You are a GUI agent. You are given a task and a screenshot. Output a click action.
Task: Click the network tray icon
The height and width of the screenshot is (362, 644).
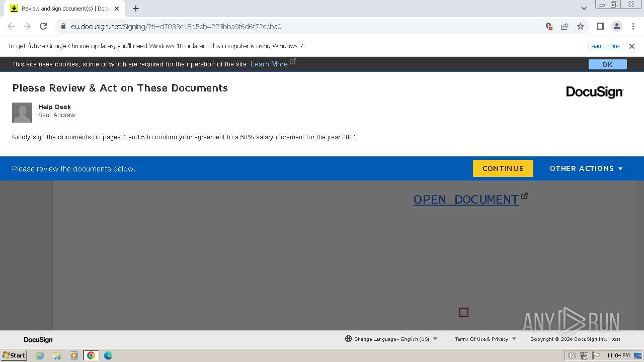[x=584, y=355]
